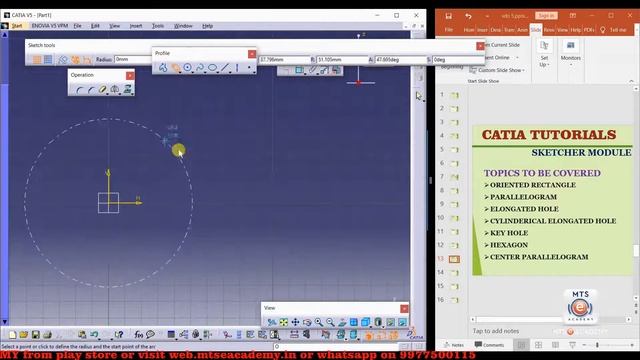Click Tell me search in PowerPoint
This screenshot has width=640, height=360.
point(613,30)
